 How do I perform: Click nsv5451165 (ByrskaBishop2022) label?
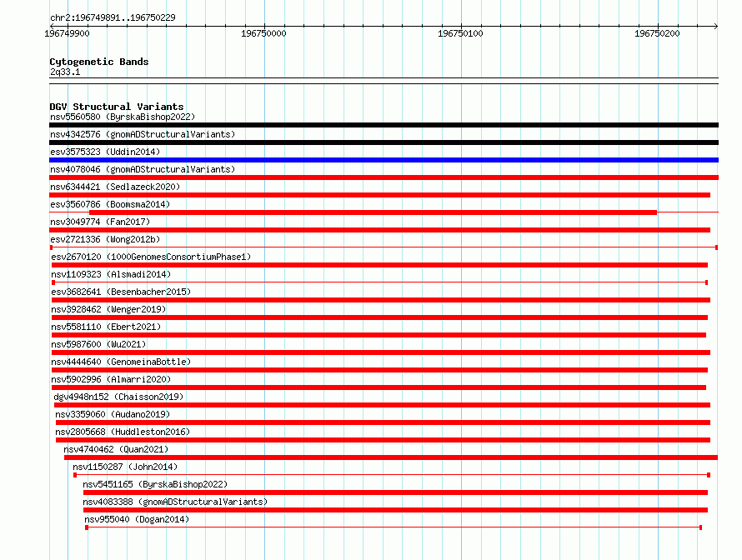(x=155, y=484)
